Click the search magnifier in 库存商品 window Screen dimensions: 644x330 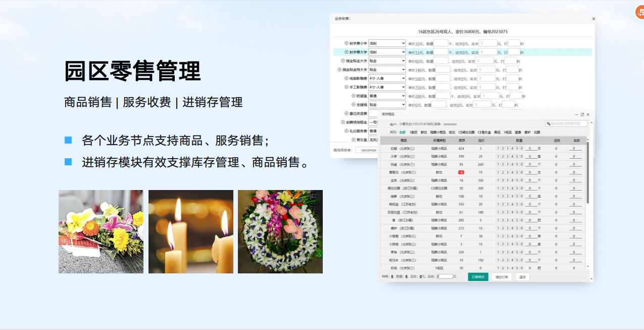click(x=548, y=123)
